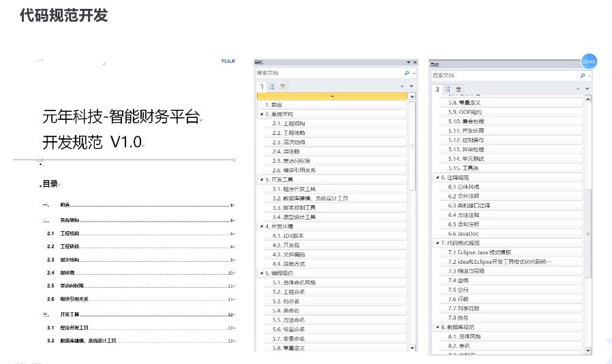612x364 pixels.
Task: Jump to 5.1. 总体命名风格 heading
Action: (x=336, y=283)
